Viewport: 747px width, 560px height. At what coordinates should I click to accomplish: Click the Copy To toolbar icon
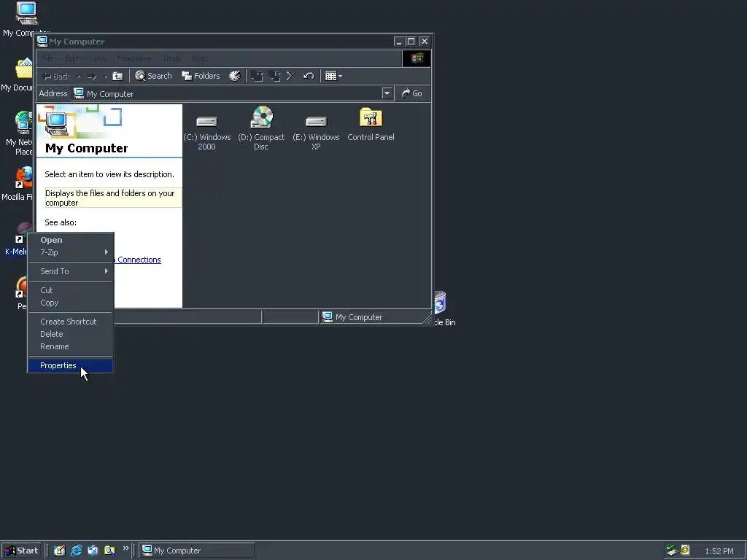[x=274, y=76]
